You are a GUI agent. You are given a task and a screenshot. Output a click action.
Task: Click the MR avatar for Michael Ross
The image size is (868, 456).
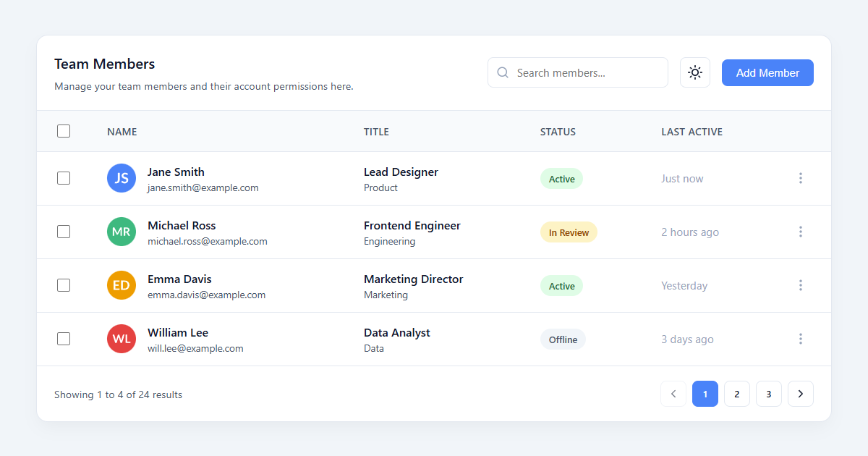122,232
